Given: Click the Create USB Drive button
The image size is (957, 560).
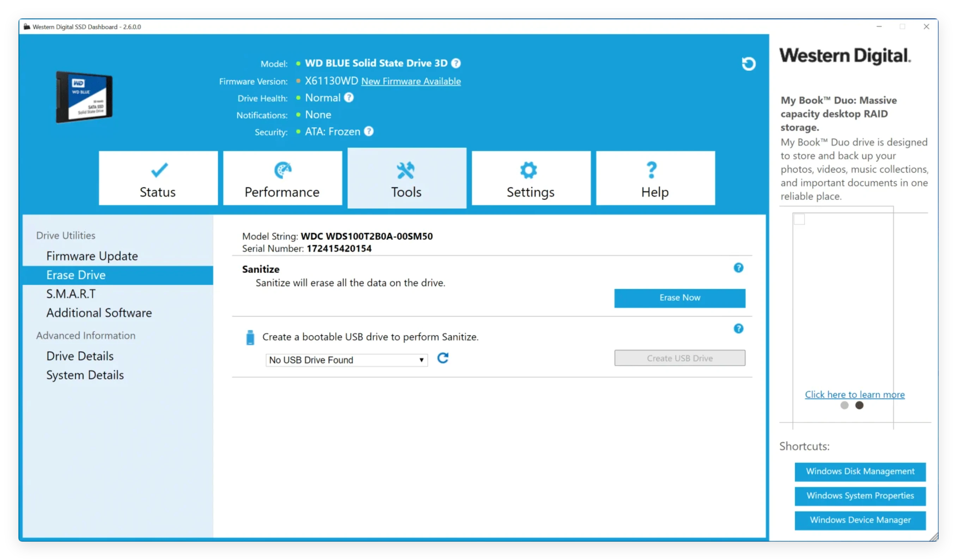Looking at the screenshot, I should [x=680, y=358].
